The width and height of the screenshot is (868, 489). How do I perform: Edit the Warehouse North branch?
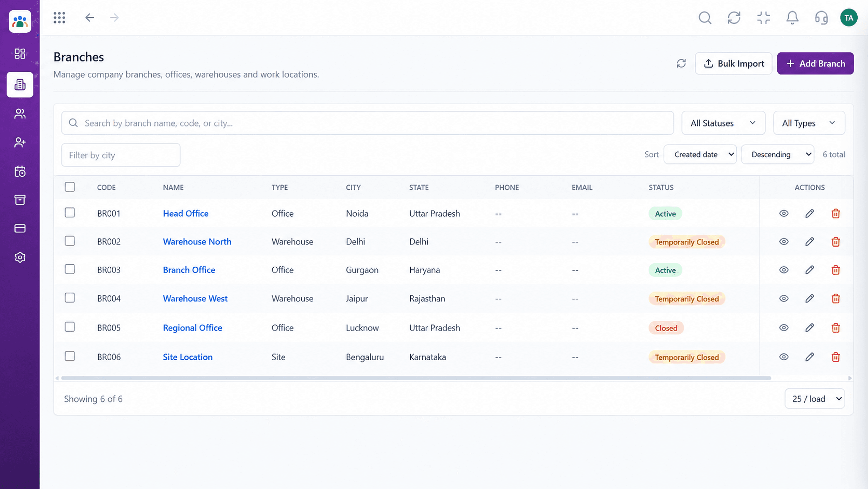pos(809,242)
